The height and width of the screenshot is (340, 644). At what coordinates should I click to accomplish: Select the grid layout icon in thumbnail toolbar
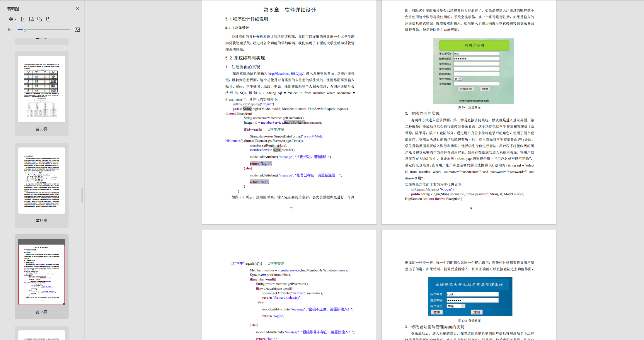(x=11, y=19)
